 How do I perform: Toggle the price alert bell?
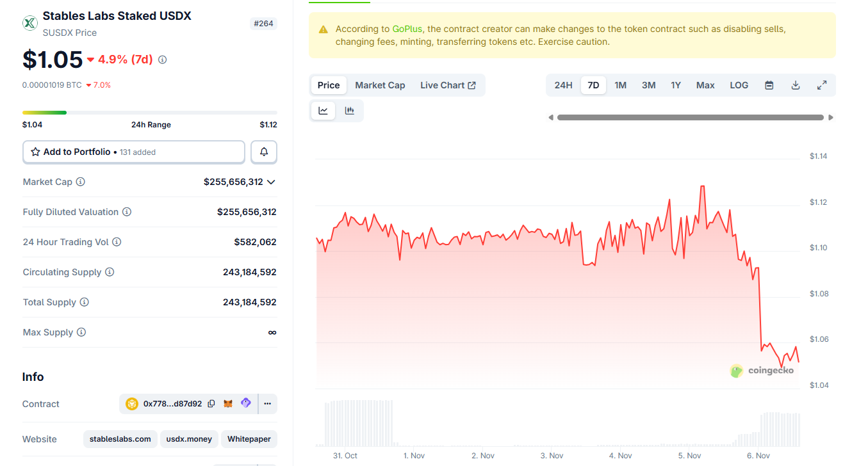coord(263,152)
